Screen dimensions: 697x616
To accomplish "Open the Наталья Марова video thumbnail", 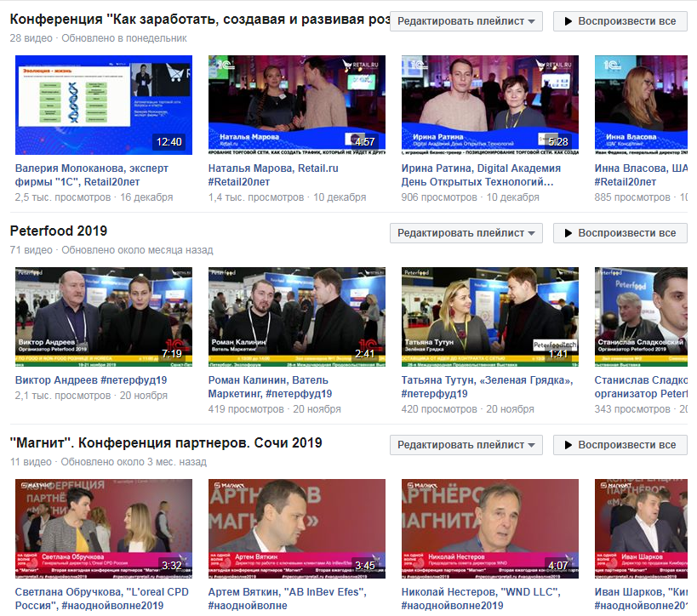I will 297,105.
